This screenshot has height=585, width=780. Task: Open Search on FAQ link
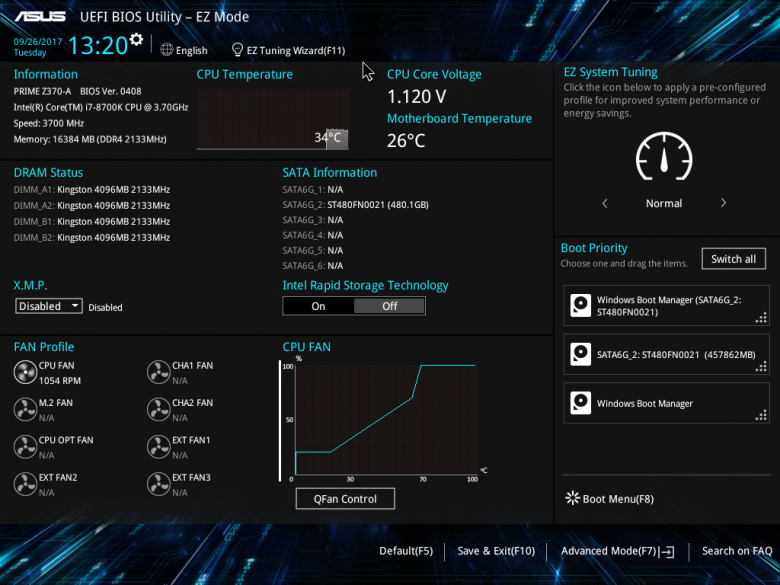click(737, 551)
